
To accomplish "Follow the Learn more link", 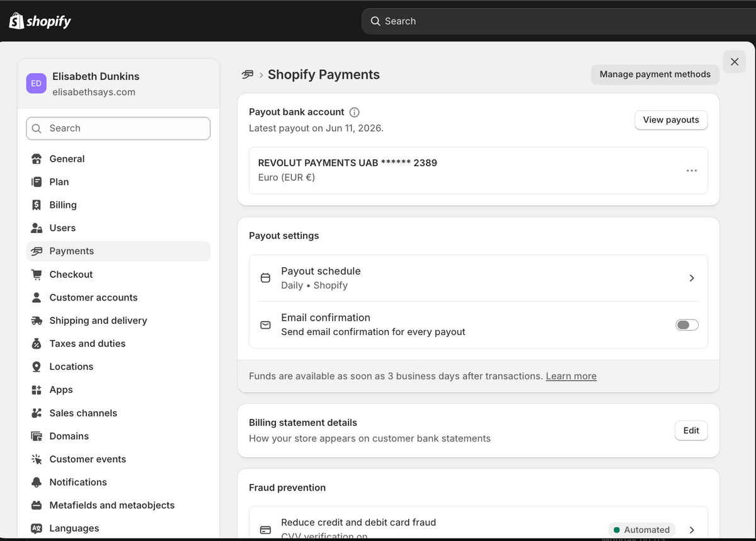I will 571,376.
